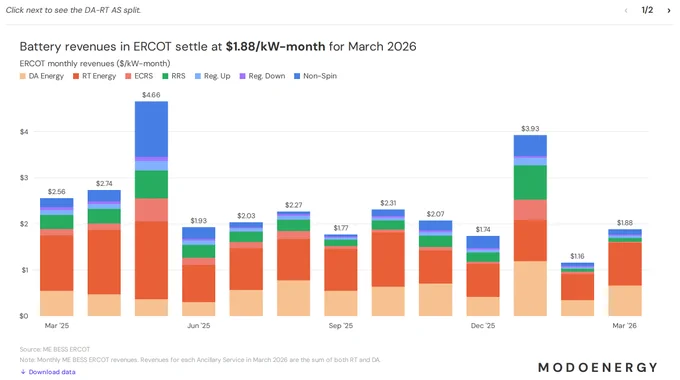Viewport: 680px width, 380px height.
Task: Toggle the RRS legend entry
Action: [x=174, y=76]
